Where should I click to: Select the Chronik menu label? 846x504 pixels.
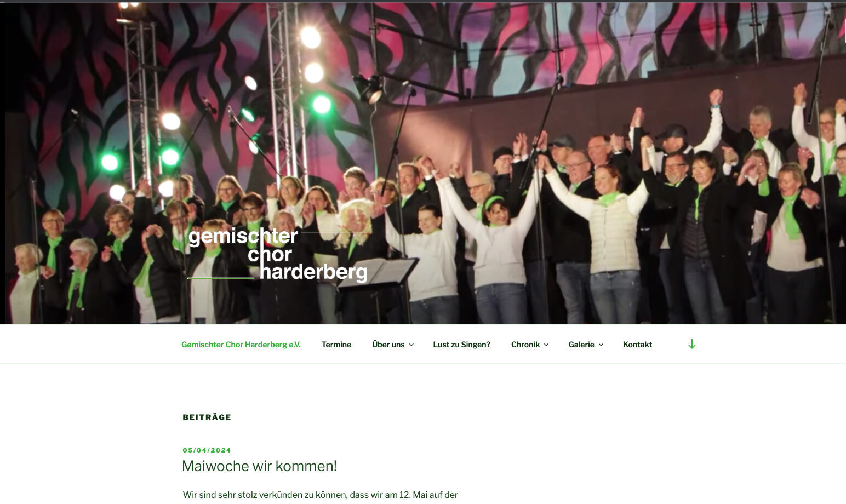click(x=525, y=345)
